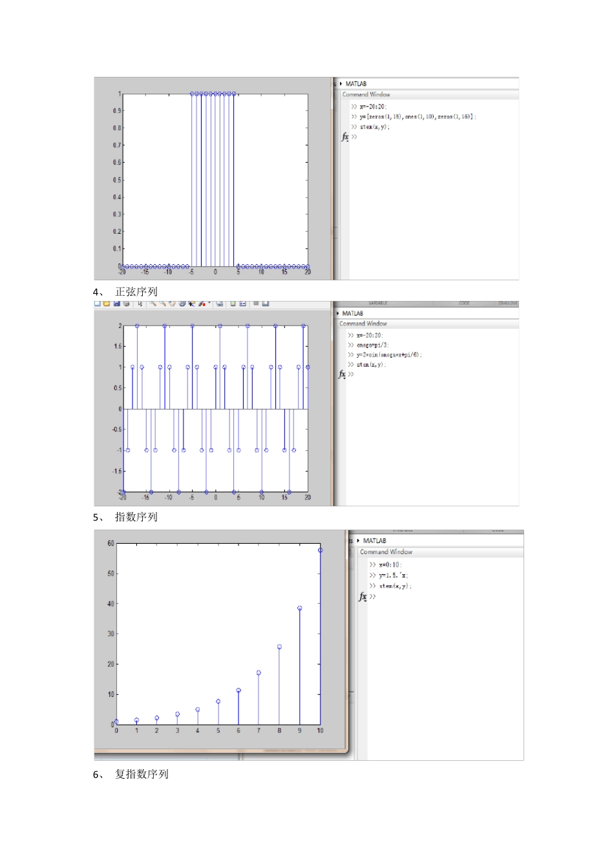614x868 pixels.
Task: Click the heading '6、复指数序列'
Action: click(131, 774)
